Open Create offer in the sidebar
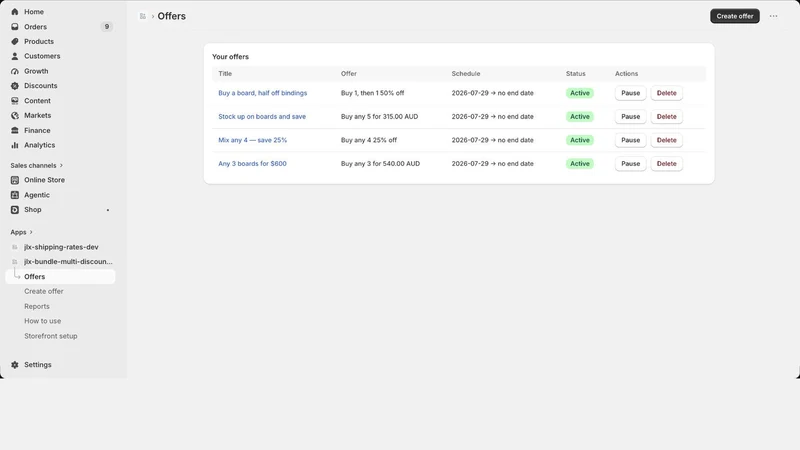Viewport: 800px width, 450px height. (x=44, y=291)
